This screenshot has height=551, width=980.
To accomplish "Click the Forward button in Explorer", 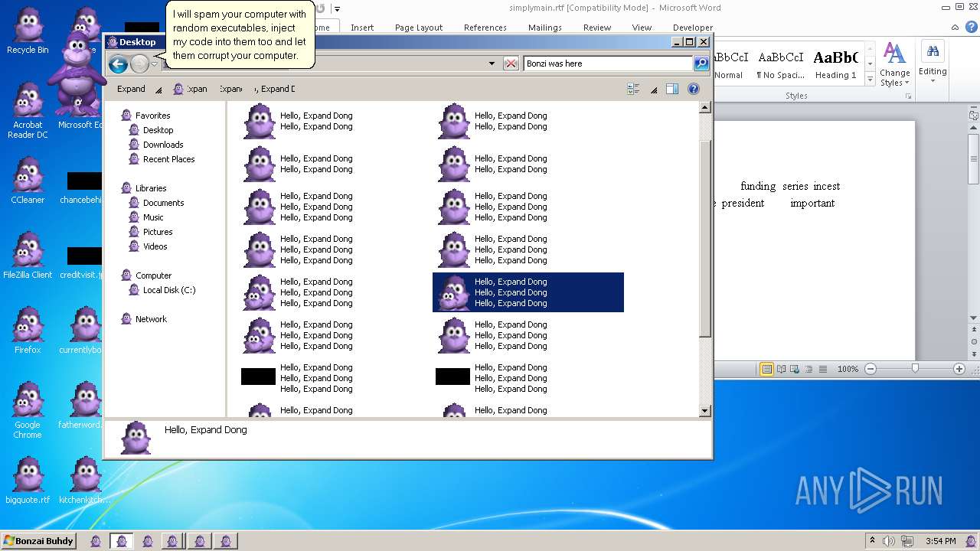I will 139,64.
